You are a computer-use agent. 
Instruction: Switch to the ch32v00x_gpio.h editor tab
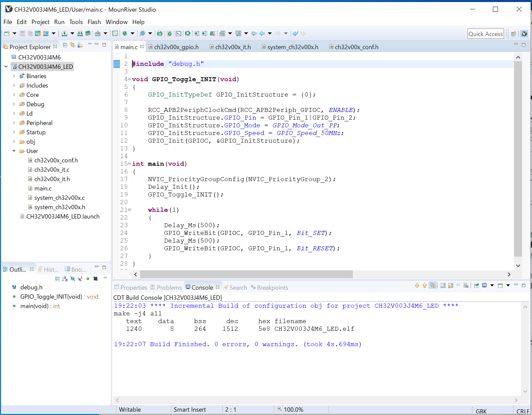click(176, 47)
